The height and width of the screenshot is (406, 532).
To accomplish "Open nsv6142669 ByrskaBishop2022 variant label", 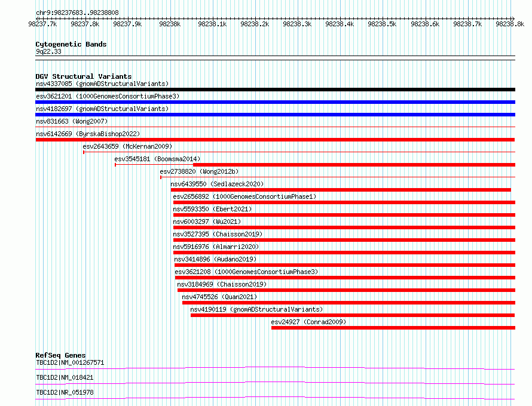I will pos(88,134).
